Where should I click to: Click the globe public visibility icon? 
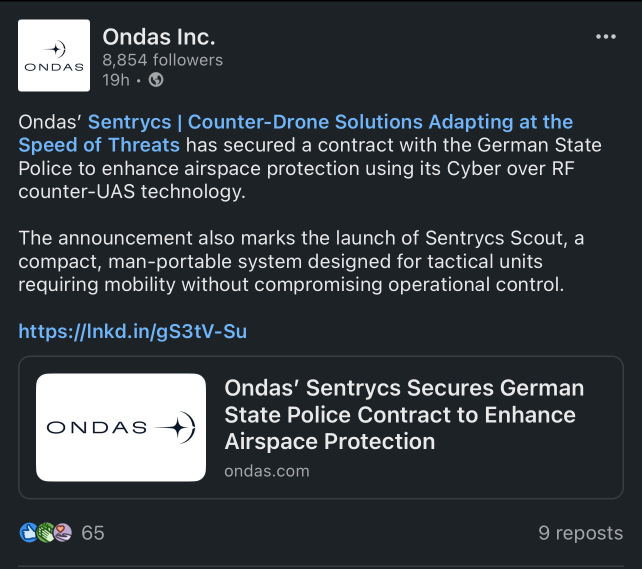156,80
